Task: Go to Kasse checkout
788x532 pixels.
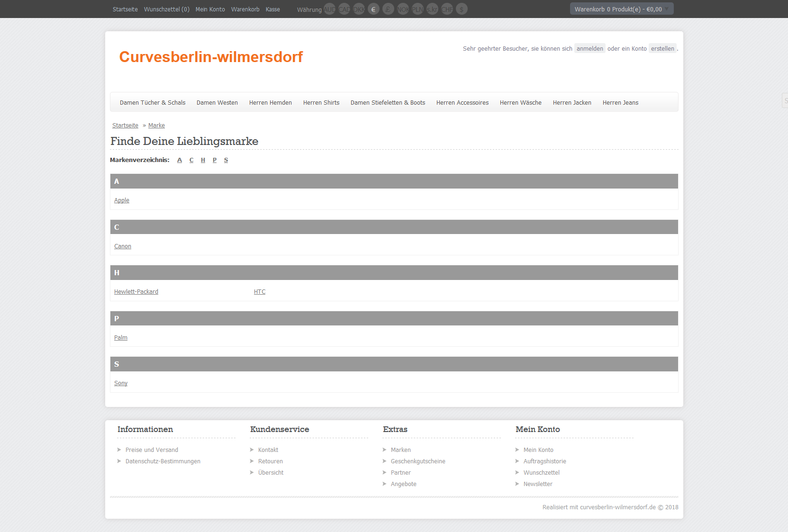Action: (273, 9)
